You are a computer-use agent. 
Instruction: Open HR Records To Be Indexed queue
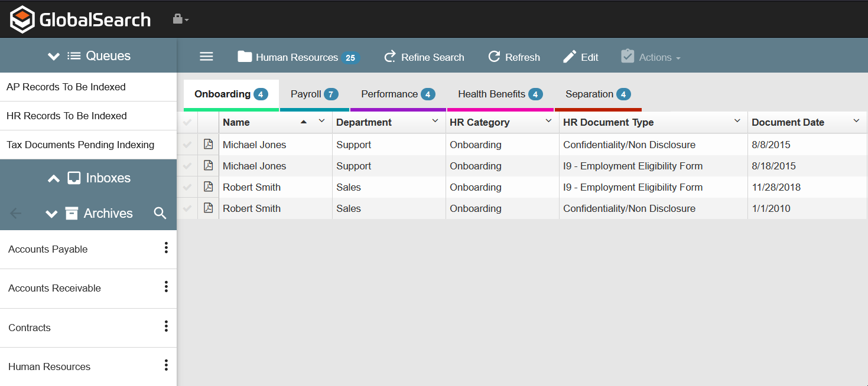(x=67, y=116)
